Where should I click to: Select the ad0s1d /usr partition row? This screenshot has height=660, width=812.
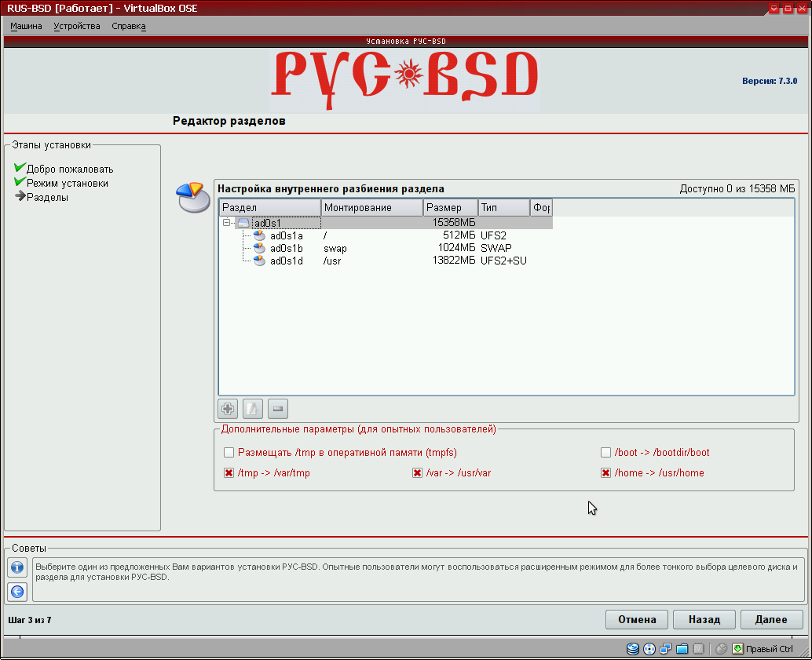click(386, 261)
